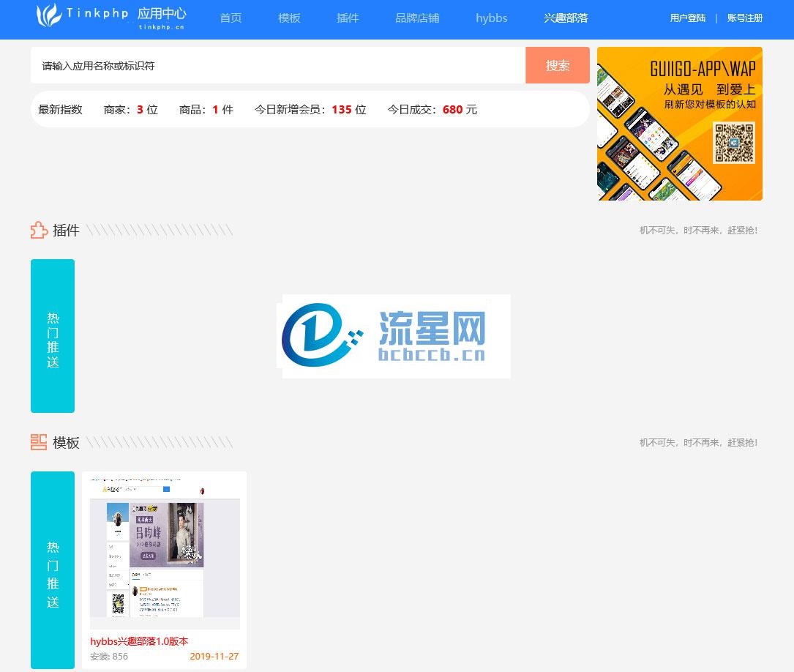
Task: Click the slogan text beside 插件 heading
Action: click(698, 231)
